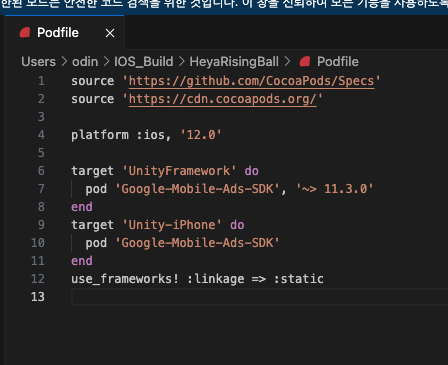Image resolution: width=448 pixels, height=365 pixels.
Task: Click the 'do' keyword on line 6
Action: (252, 171)
